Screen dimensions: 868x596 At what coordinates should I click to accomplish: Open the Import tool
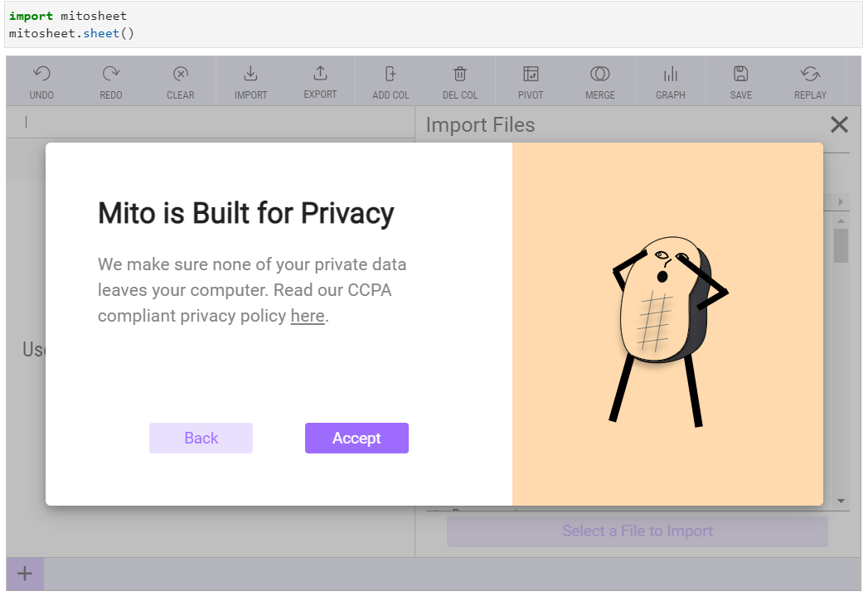tap(250, 75)
